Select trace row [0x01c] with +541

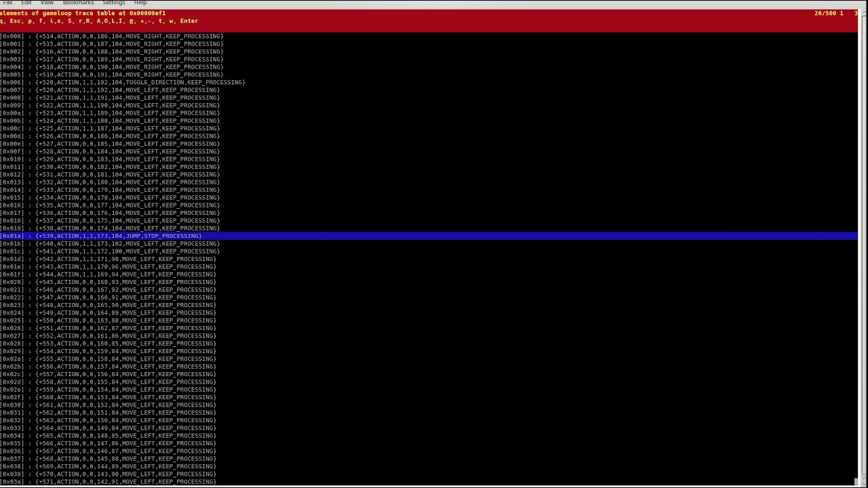[110, 251]
